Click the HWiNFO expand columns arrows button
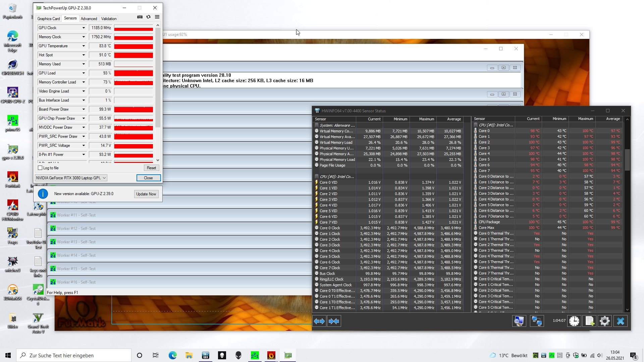This screenshot has width=644, height=362. tap(319, 321)
